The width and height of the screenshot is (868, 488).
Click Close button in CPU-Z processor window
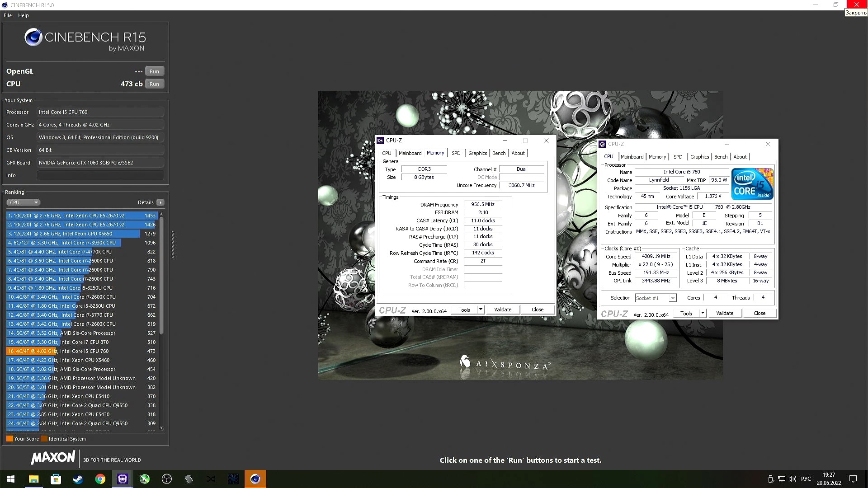pyautogui.click(x=759, y=313)
